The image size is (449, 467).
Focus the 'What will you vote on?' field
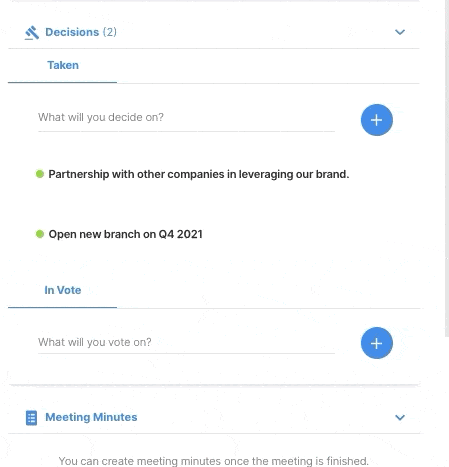186,342
